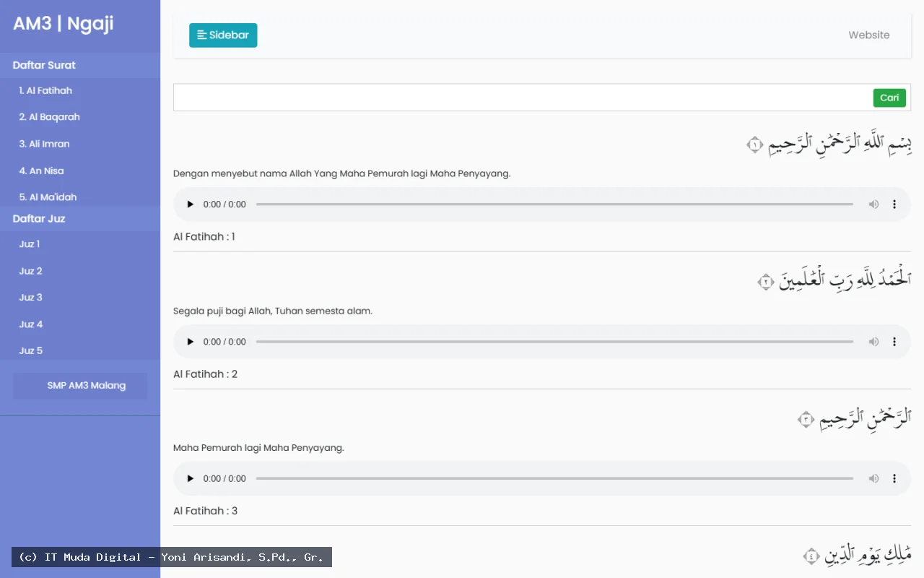This screenshot has width=924, height=578.
Task: Play audio for Al Fatihah : 3
Action: 191,478
